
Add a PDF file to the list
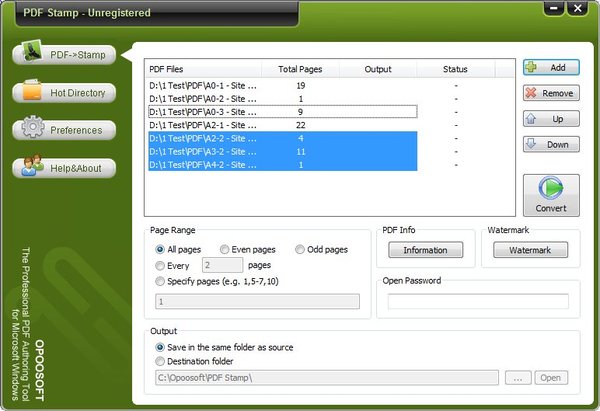[x=551, y=67]
